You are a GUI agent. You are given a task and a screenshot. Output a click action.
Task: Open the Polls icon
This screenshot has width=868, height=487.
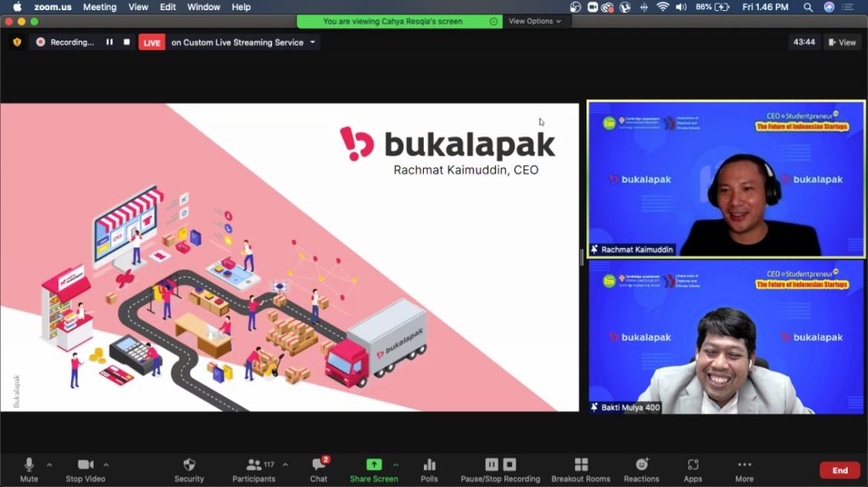click(429, 465)
